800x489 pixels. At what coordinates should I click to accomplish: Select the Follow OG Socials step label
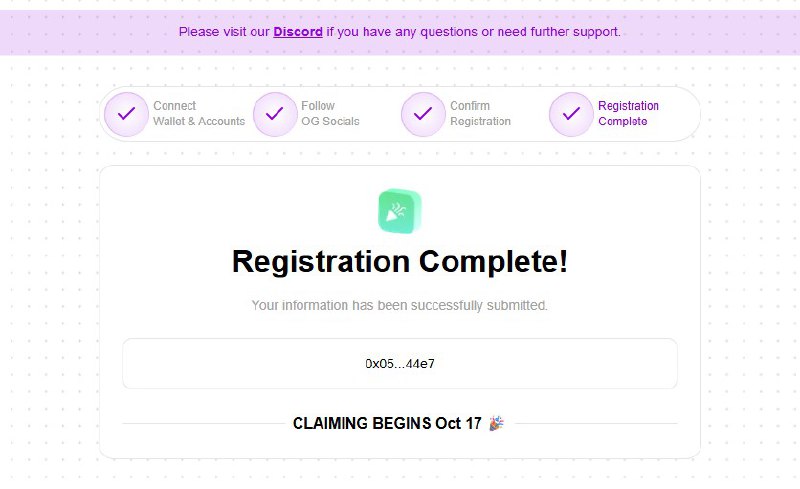(x=330, y=113)
